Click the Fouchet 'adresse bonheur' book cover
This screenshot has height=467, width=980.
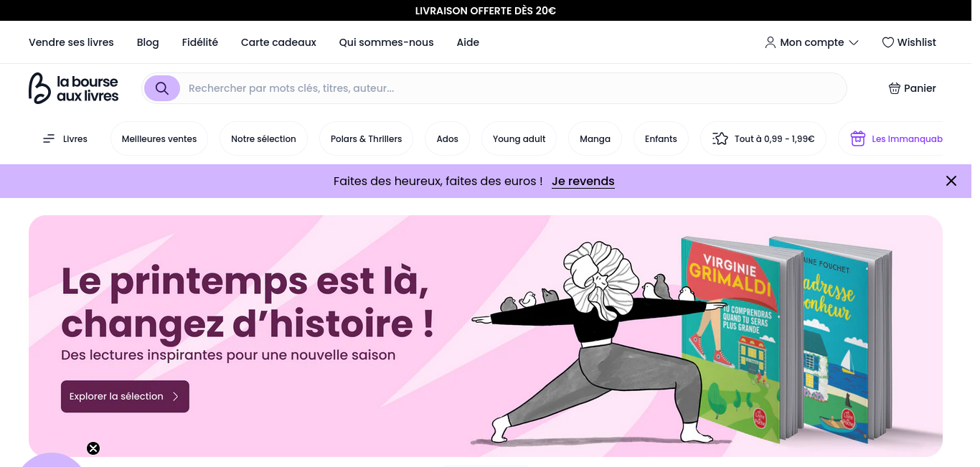tap(839, 339)
